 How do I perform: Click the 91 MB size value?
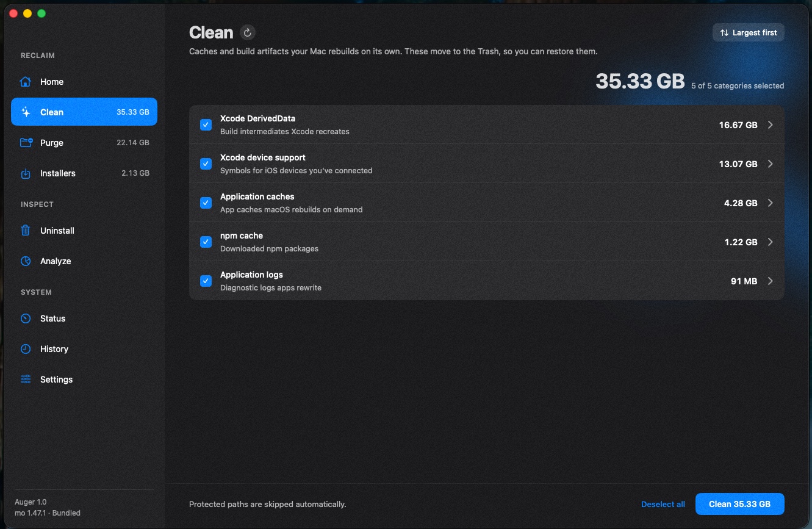click(x=744, y=281)
